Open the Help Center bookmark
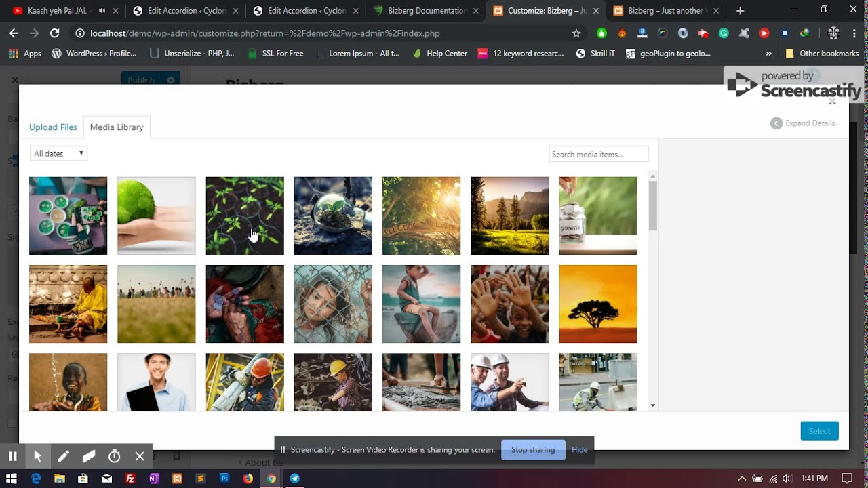The image size is (868, 488). (439, 54)
